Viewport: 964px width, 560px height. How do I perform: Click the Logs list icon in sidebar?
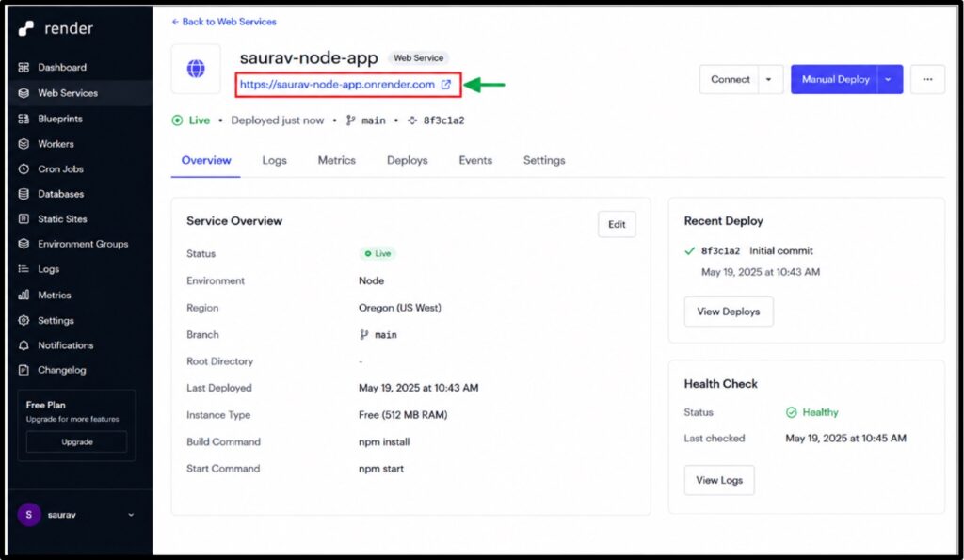(x=24, y=268)
